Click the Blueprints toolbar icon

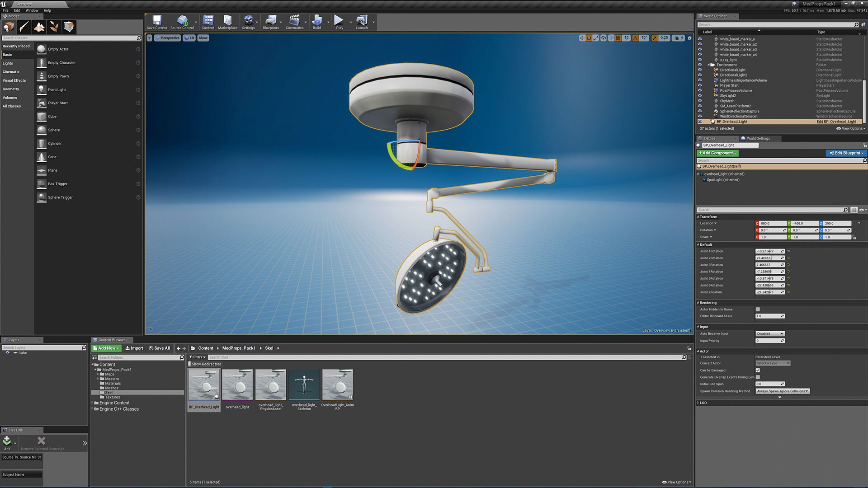(270, 21)
